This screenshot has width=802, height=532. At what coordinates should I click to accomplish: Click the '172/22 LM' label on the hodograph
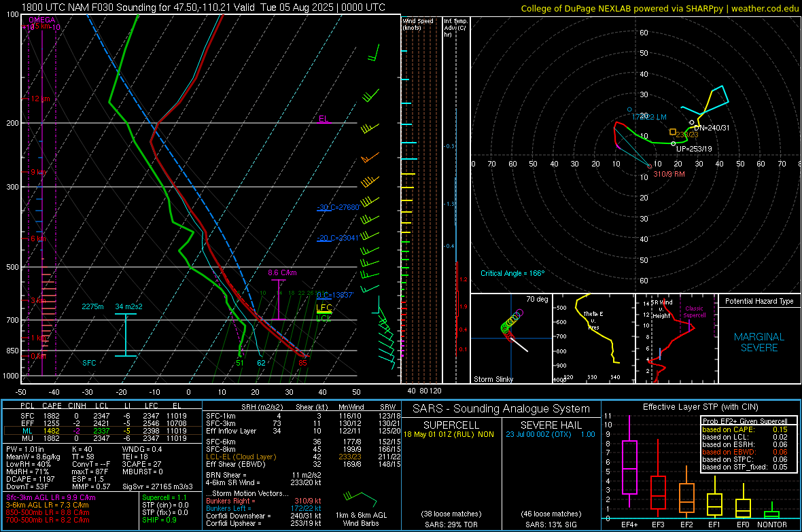coord(649,117)
